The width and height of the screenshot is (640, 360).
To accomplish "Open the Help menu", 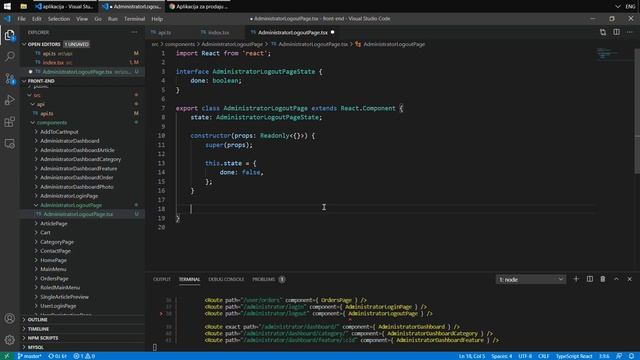I will [157, 19].
